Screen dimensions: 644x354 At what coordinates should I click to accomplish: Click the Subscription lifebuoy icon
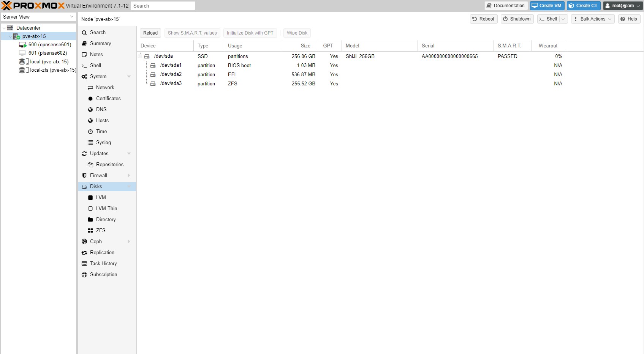pos(84,275)
